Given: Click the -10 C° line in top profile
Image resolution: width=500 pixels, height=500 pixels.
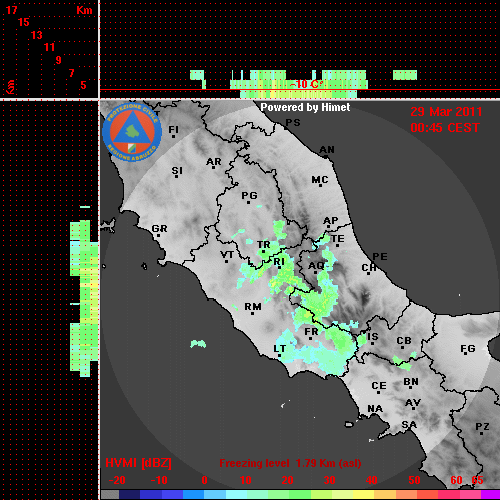Looking at the screenshot, I should pyautogui.click(x=306, y=84).
